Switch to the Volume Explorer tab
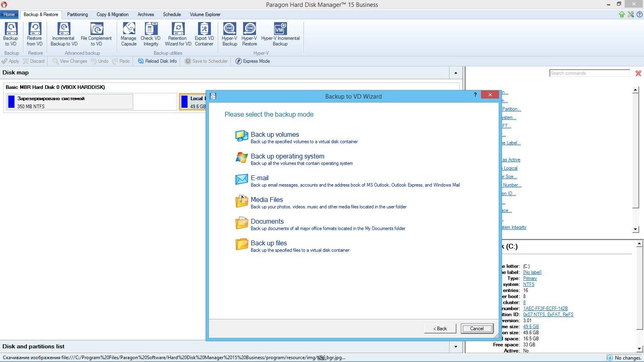Screen dimensions: 644x362 click(205, 14)
